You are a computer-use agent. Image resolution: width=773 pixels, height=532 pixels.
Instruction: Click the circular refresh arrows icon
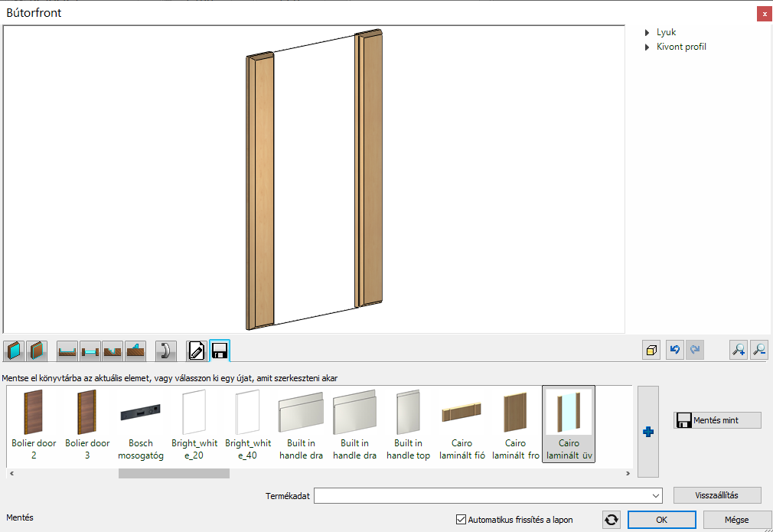click(612, 520)
